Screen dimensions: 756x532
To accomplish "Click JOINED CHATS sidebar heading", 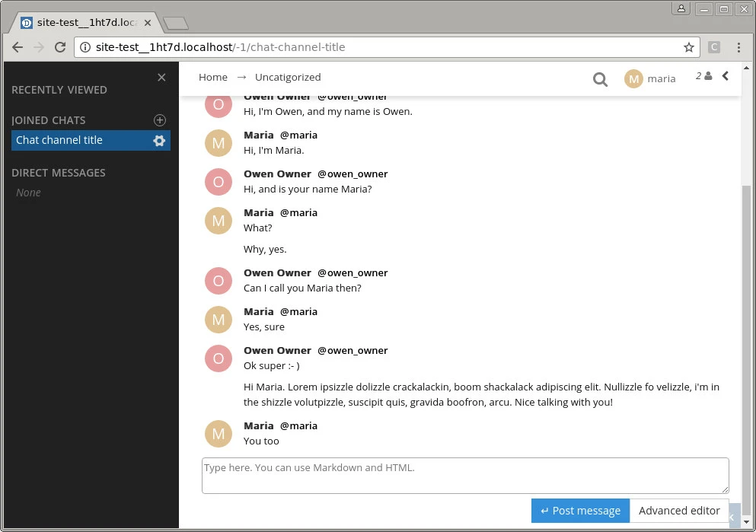I will [48, 120].
